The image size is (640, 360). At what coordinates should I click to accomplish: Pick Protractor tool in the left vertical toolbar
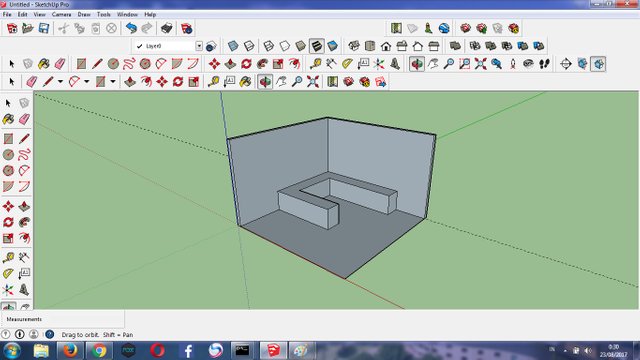point(8,273)
